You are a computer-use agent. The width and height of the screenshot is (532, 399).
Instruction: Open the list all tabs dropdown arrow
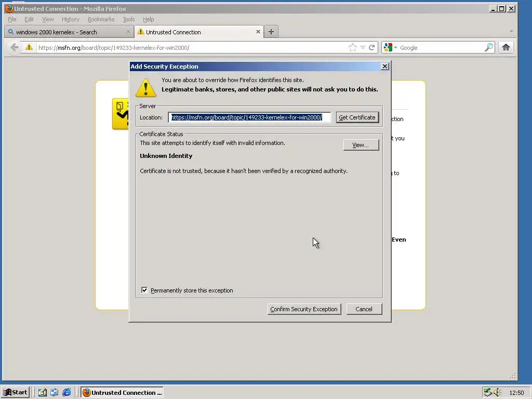pyautogui.click(x=511, y=31)
